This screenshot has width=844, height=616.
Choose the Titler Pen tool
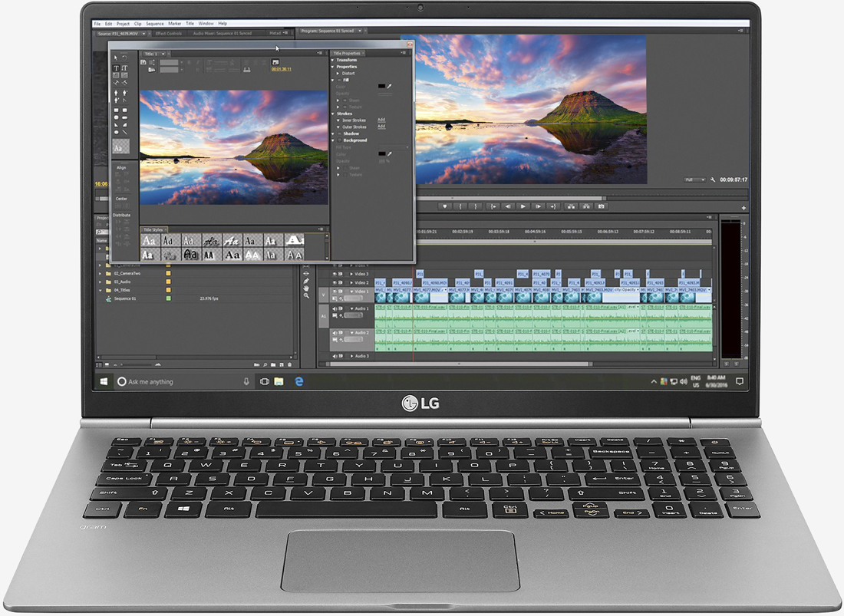pos(116,93)
